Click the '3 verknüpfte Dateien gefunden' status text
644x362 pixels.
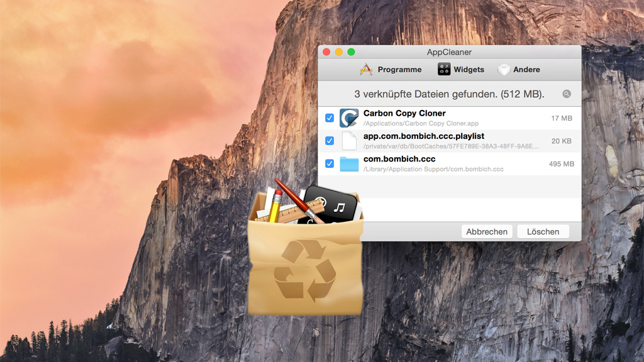click(x=449, y=94)
